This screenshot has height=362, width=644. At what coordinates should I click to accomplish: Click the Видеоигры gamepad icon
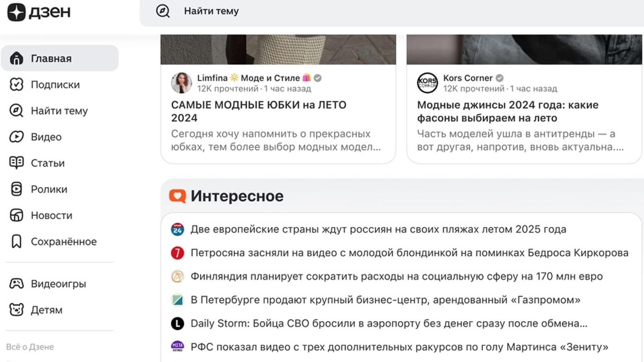tap(17, 284)
